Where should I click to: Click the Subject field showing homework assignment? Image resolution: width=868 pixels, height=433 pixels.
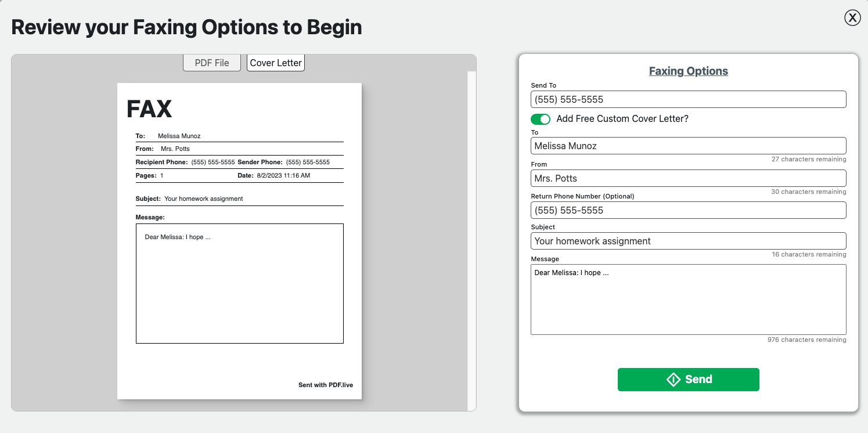point(688,240)
